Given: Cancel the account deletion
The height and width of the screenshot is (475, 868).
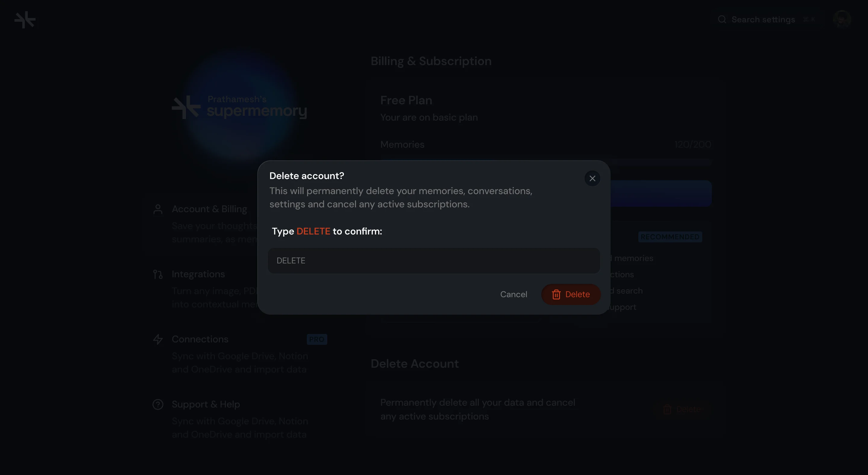Looking at the screenshot, I should pyautogui.click(x=514, y=294).
